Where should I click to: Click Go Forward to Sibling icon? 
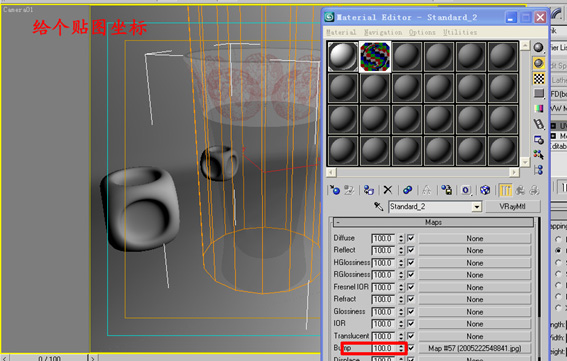click(x=534, y=190)
